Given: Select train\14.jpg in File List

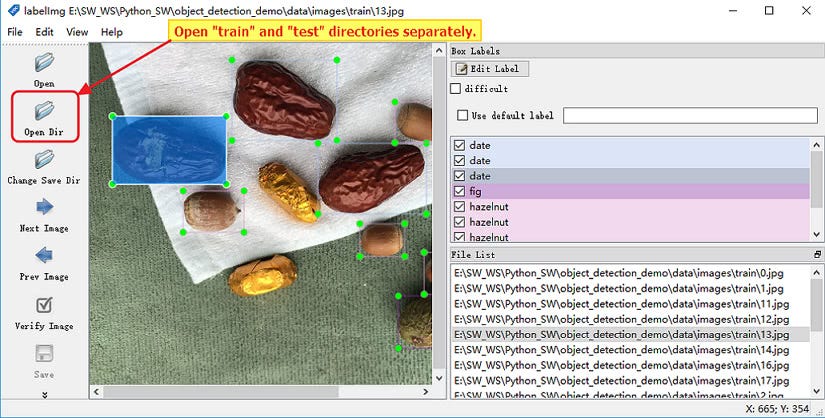Looking at the screenshot, I should [x=630, y=350].
